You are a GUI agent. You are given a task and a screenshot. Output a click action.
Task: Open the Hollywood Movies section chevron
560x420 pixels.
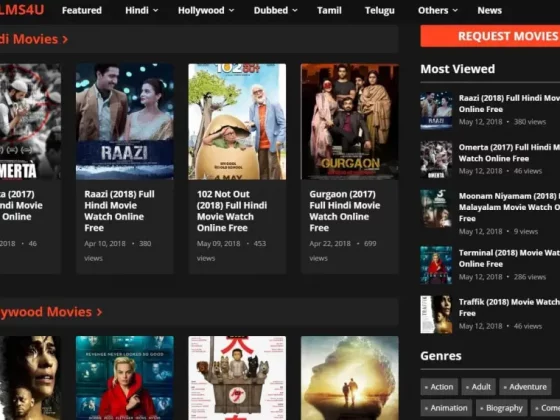click(100, 312)
